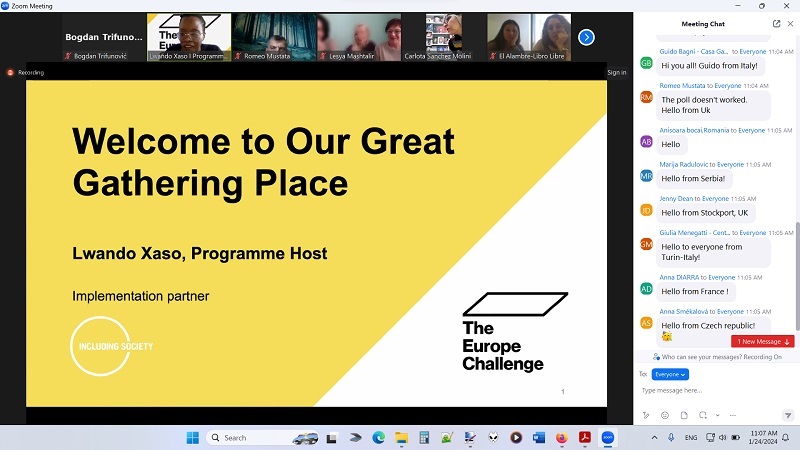The width and height of the screenshot is (800, 450).
Task: Open the Windows Start menu
Action: coord(193,438)
